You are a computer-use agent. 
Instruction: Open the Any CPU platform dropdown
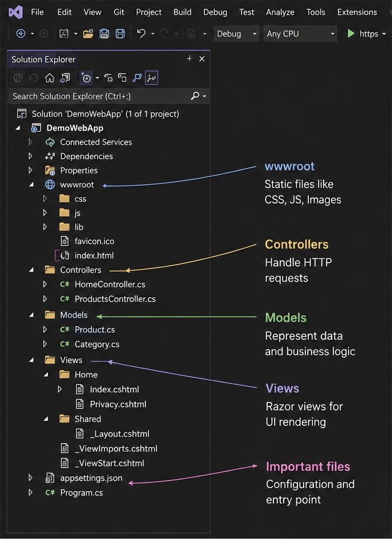click(300, 34)
